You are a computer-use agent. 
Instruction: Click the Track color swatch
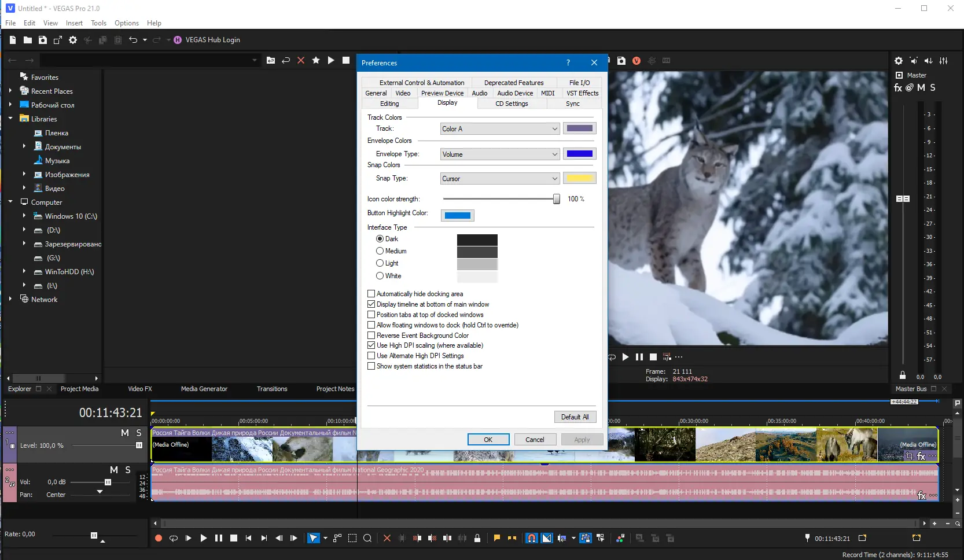pyautogui.click(x=580, y=128)
